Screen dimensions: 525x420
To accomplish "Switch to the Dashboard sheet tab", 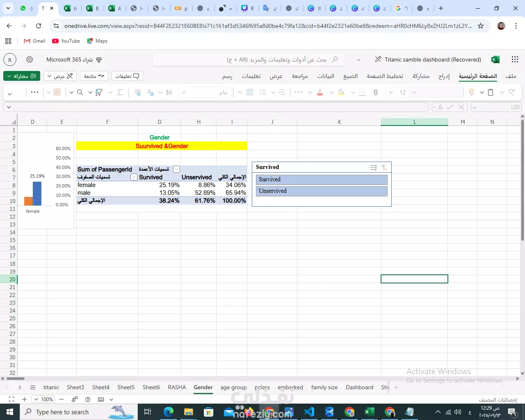I will point(359,387).
